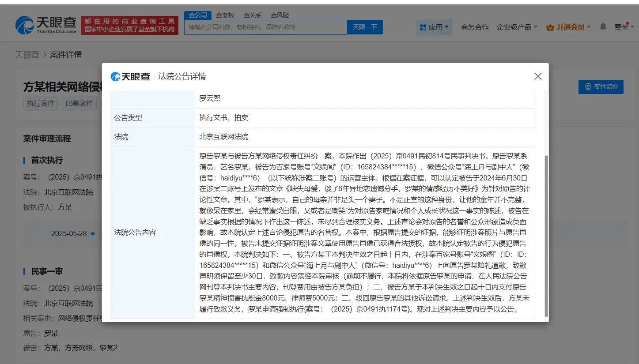
Task: Click the 罗云熙 name in dialog
Action: click(210, 98)
